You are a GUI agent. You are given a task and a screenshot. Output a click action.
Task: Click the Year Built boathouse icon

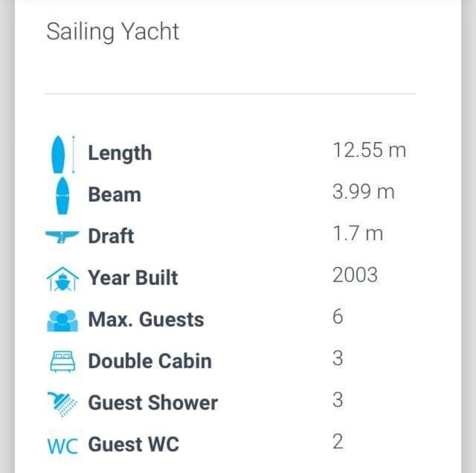(62, 279)
